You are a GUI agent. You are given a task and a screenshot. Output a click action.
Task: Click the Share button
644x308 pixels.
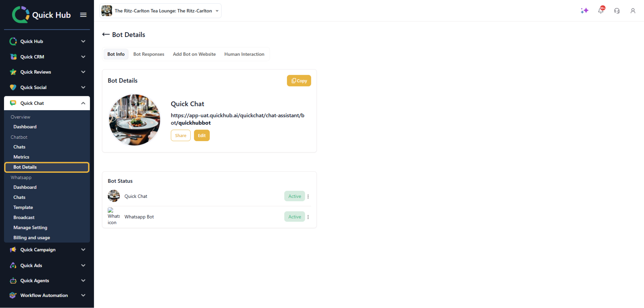(180, 135)
